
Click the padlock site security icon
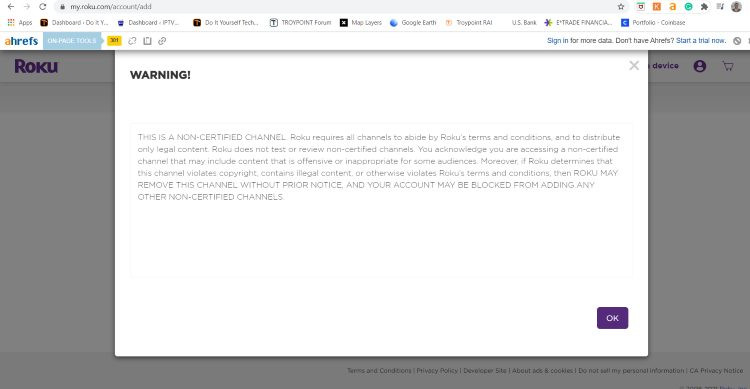click(x=62, y=7)
